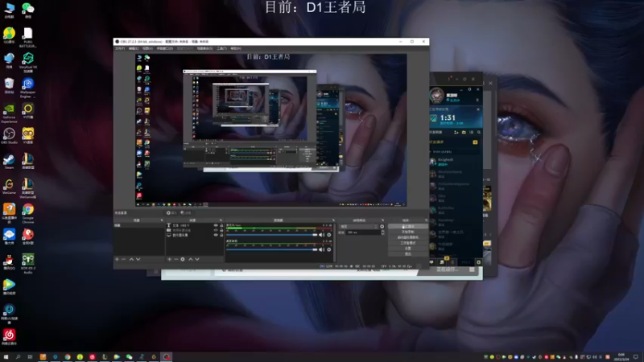Click folder icon in friends list header
The image size is (644, 362).
pos(464,132)
